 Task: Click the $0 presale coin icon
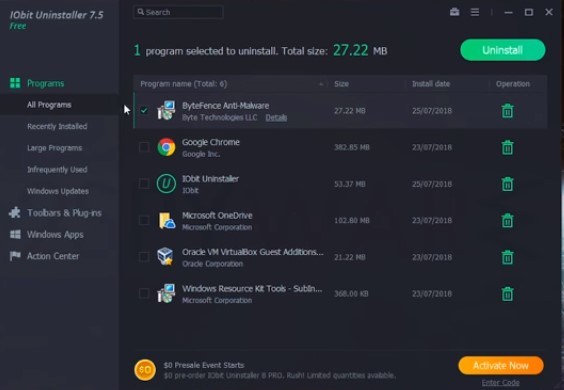tap(145, 370)
